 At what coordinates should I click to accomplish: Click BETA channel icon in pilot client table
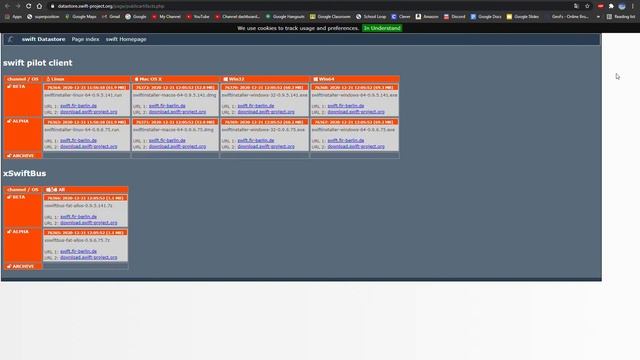click(9, 87)
